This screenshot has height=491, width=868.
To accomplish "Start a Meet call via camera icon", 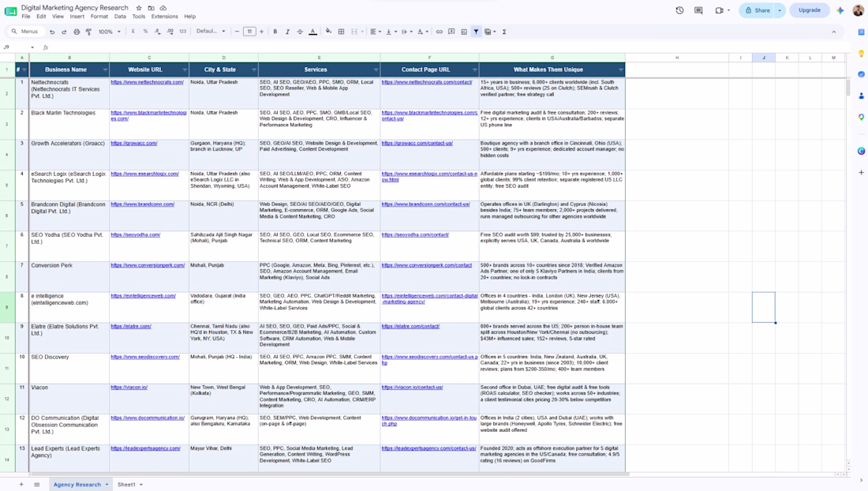I will tap(719, 10).
